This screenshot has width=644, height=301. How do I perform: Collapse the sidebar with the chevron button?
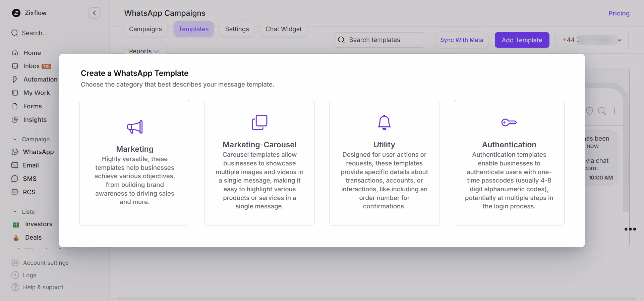click(95, 13)
